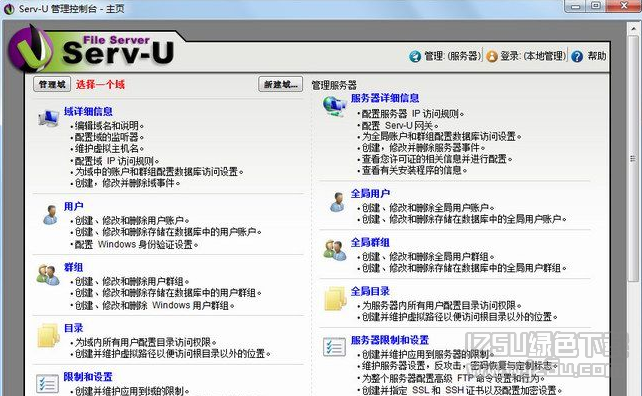Open the 群组 link
This screenshot has height=396, width=642.
click(x=74, y=267)
